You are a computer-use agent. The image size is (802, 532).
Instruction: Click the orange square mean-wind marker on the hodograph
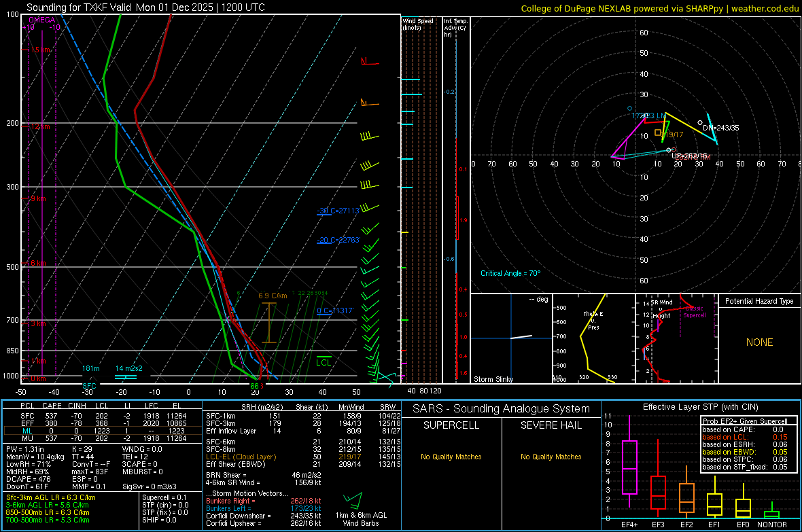658,133
